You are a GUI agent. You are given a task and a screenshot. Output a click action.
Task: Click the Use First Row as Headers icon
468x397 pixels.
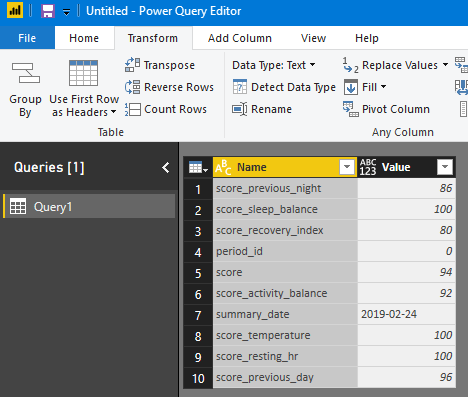coord(83,73)
